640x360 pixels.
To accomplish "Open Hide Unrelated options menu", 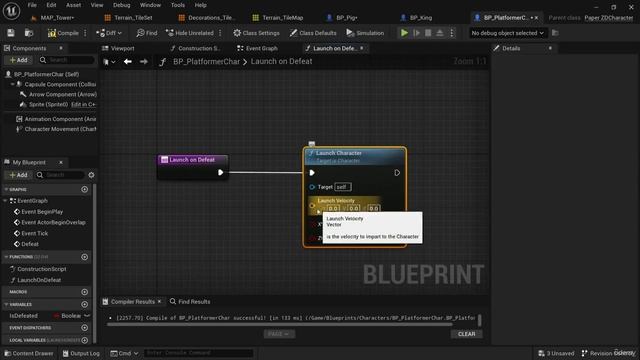I will tap(220, 33).
